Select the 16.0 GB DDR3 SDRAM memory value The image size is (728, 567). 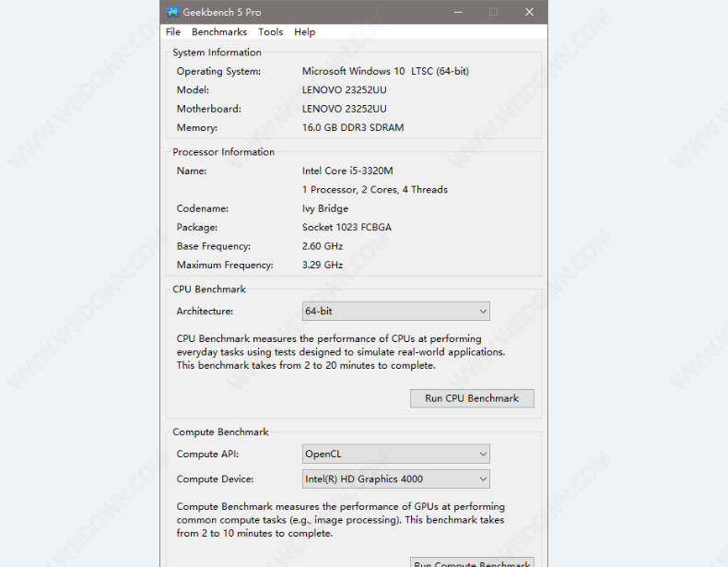pyautogui.click(x=353, y=127)
